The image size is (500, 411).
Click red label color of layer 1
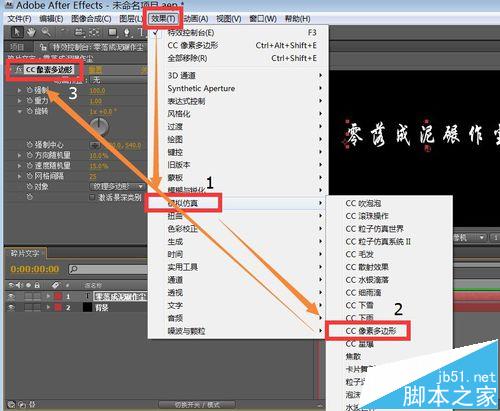click(58, 296)
